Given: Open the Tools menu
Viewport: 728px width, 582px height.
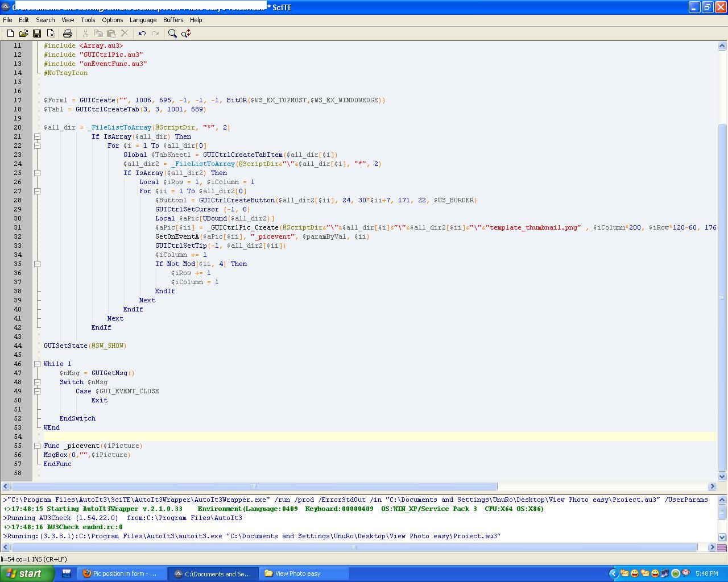Looking at the screenshot, I should coord(88,20).
